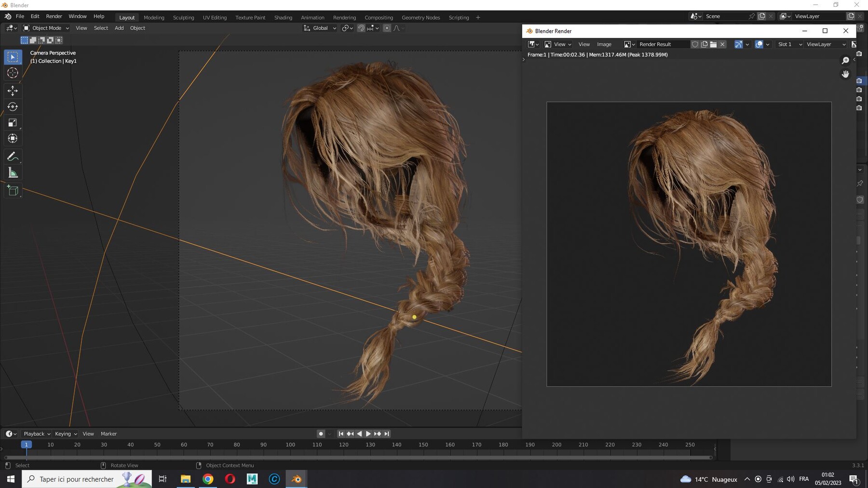
Task: Open Chrome from the Windows taskbar
Action: coord(208,479)
